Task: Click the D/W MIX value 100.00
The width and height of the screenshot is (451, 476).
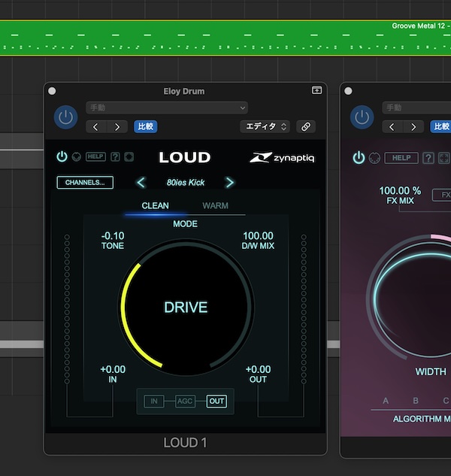Action: coord(259,236)
